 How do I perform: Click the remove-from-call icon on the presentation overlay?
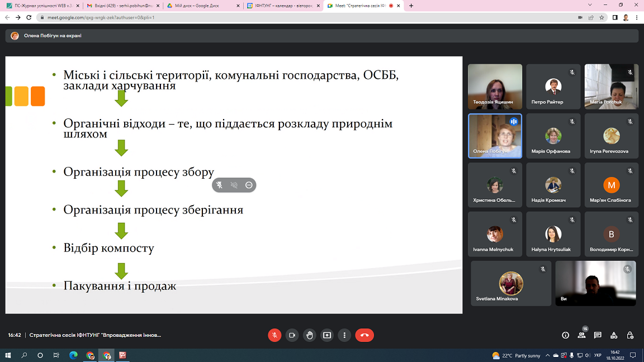pyautogui.click(x=249, y=185)
